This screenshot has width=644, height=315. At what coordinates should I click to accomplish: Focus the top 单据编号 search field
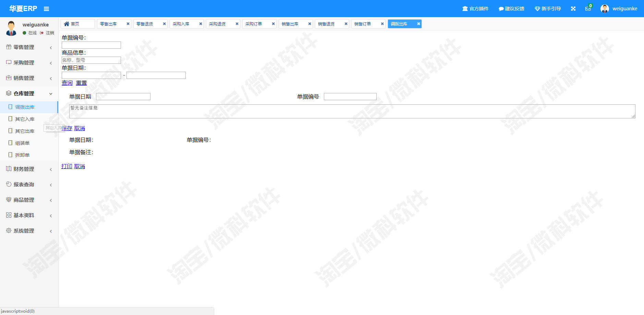pyautogui.click(x=91, y=45)
